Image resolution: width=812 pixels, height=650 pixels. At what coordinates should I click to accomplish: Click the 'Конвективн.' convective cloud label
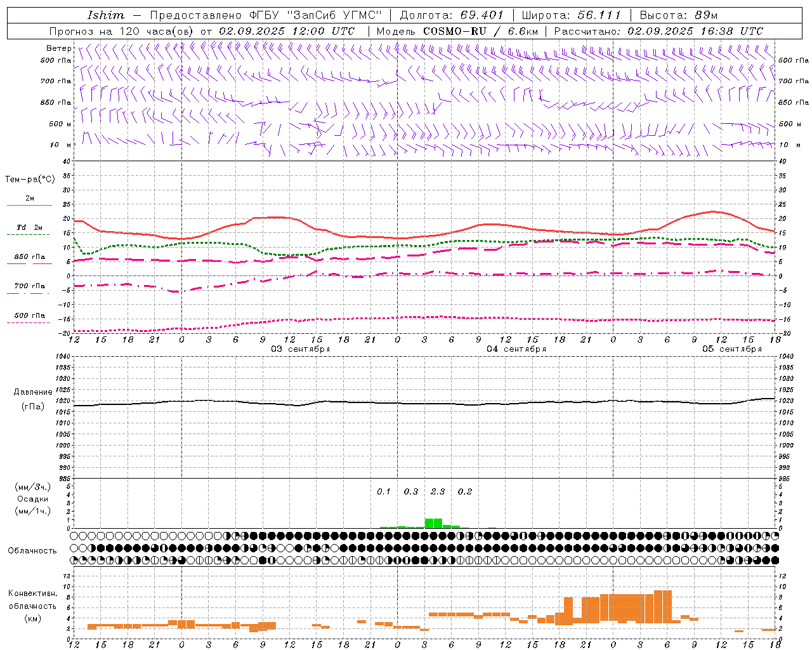point(33,594)
